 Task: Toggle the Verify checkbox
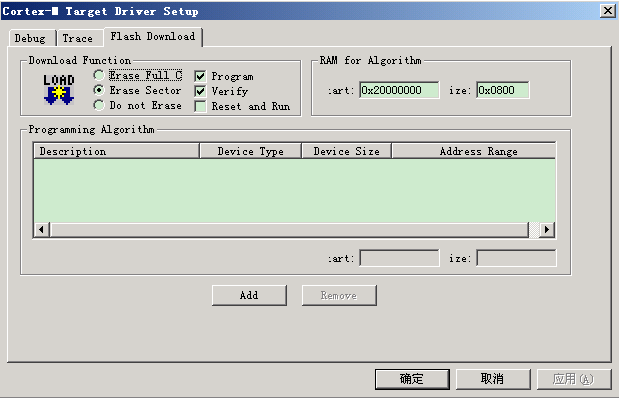[200, 91]
